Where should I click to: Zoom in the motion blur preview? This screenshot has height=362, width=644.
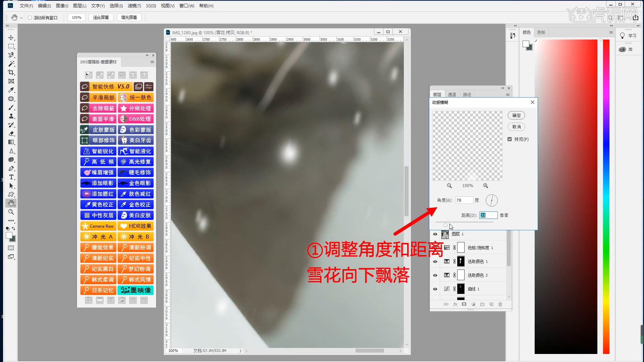(485, 186)
